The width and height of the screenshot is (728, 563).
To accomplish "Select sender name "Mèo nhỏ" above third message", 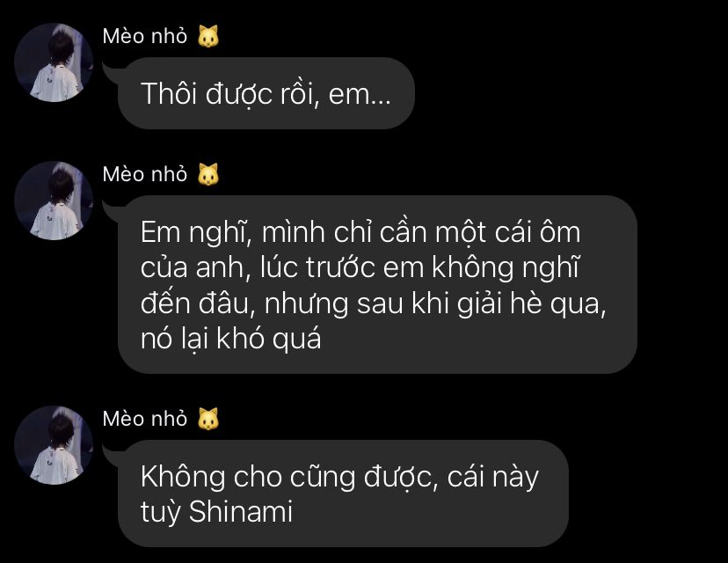I will click(145, 419).
